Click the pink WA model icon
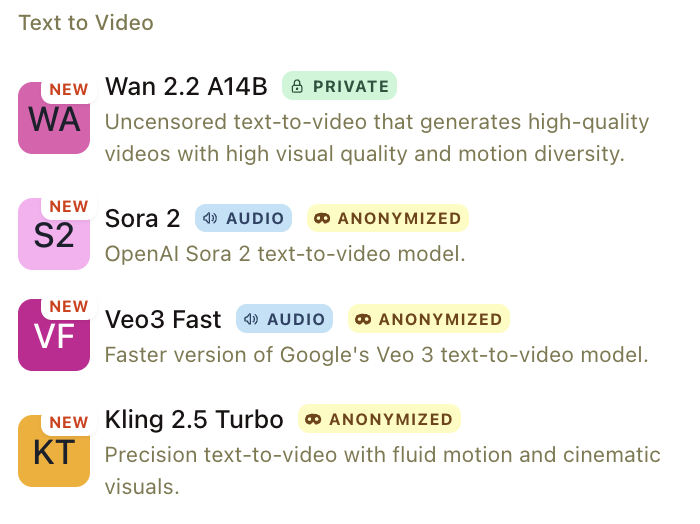The width and height of the screenshot is (700, 524). tap(54, 118)
